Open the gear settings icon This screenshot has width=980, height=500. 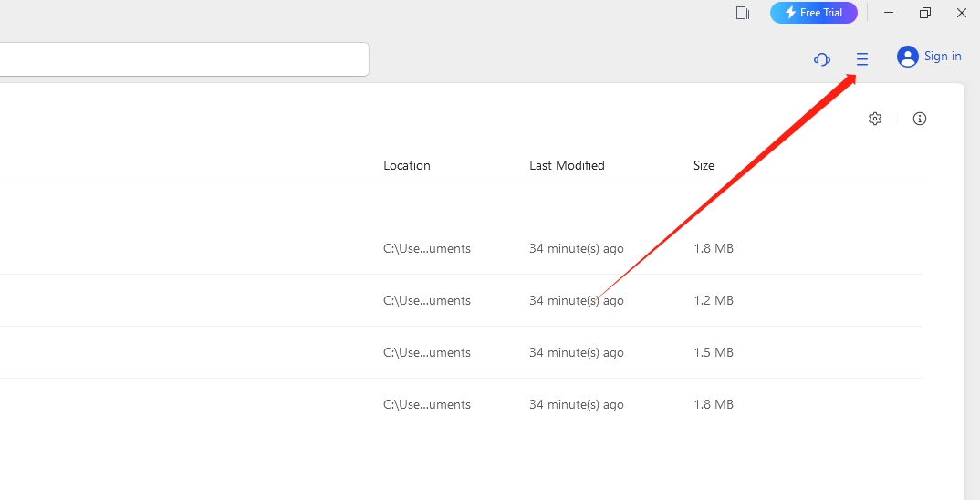point(875,119)
